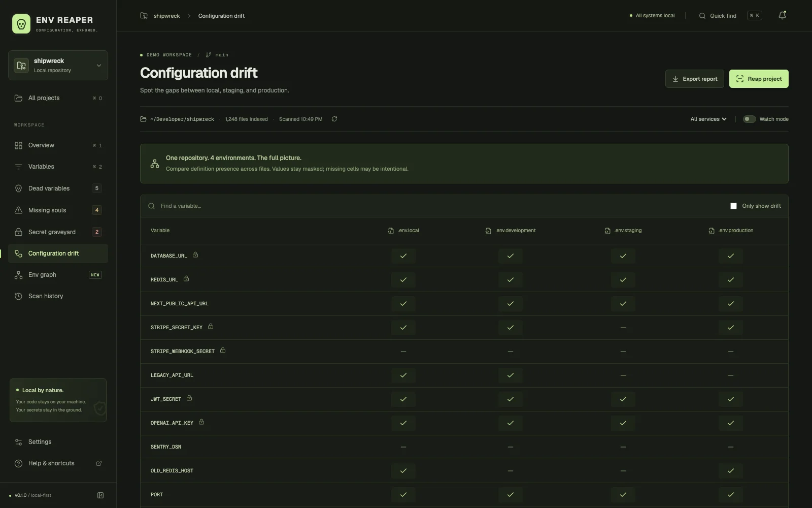This screenshot has width=812, height=508.
Task: Open Settings in the sidebar
Action: tap(58, 442)
